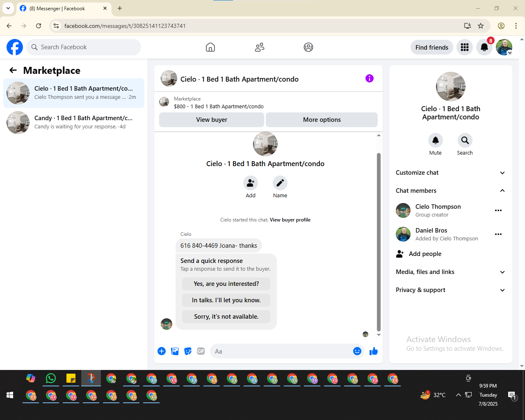Open conversation information purple icon
This screenshot has width=525, height=420.
370,78
